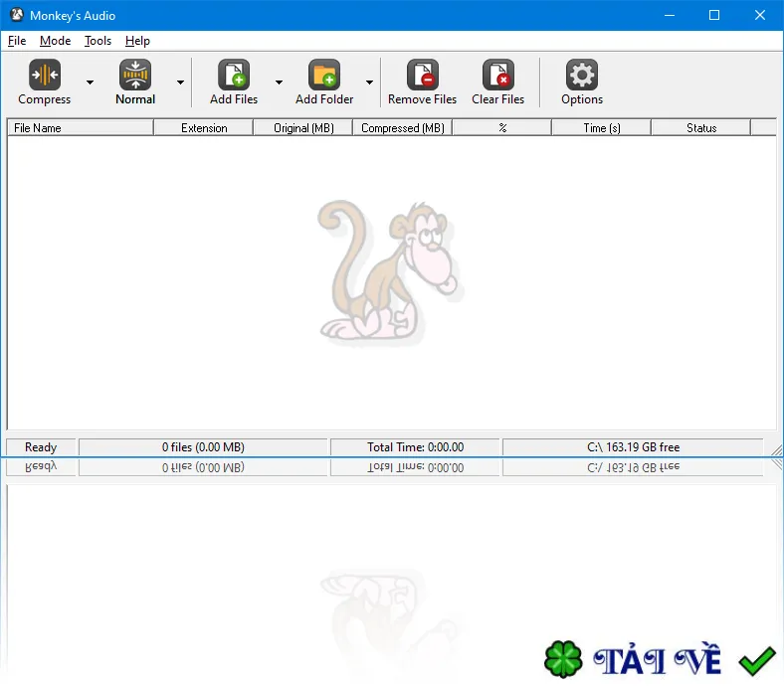784x686 pixels.
Task: Expand the Add Files dropdown arrow
Action: pyautogui.click(x=279, y=83)
